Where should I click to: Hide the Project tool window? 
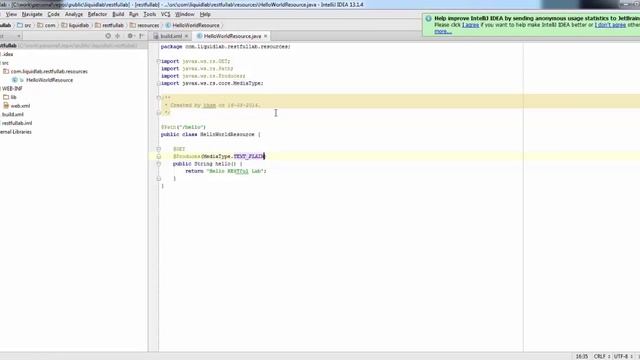pyautogui.click(x=142, y=36)
